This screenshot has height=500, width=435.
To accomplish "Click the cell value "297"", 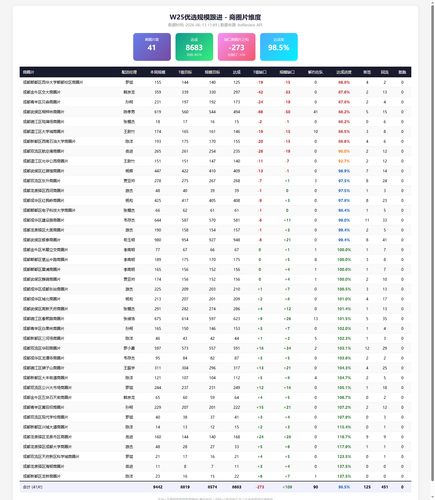I will pos(237,92).
